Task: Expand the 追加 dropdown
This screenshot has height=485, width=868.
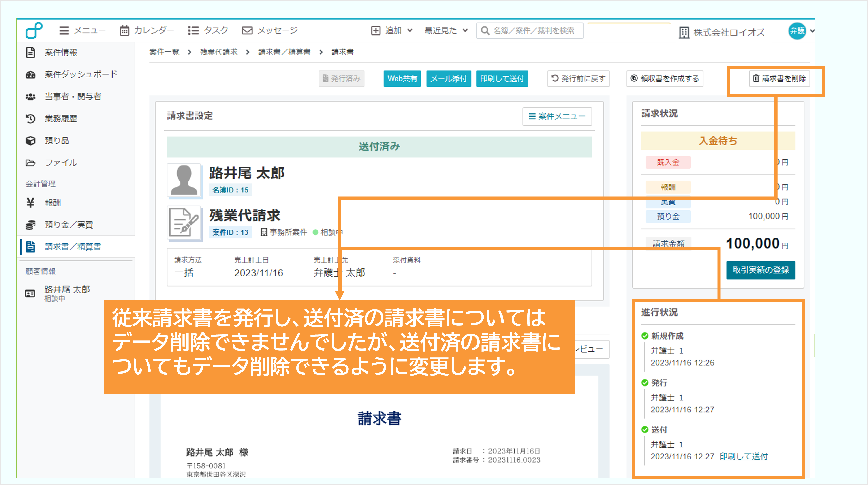Action: point(392,31)
